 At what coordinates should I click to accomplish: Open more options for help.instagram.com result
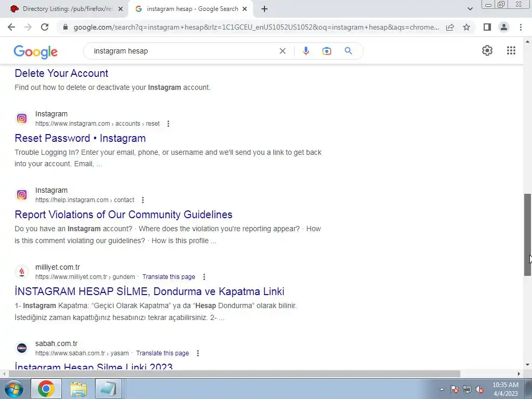(143, 200)
